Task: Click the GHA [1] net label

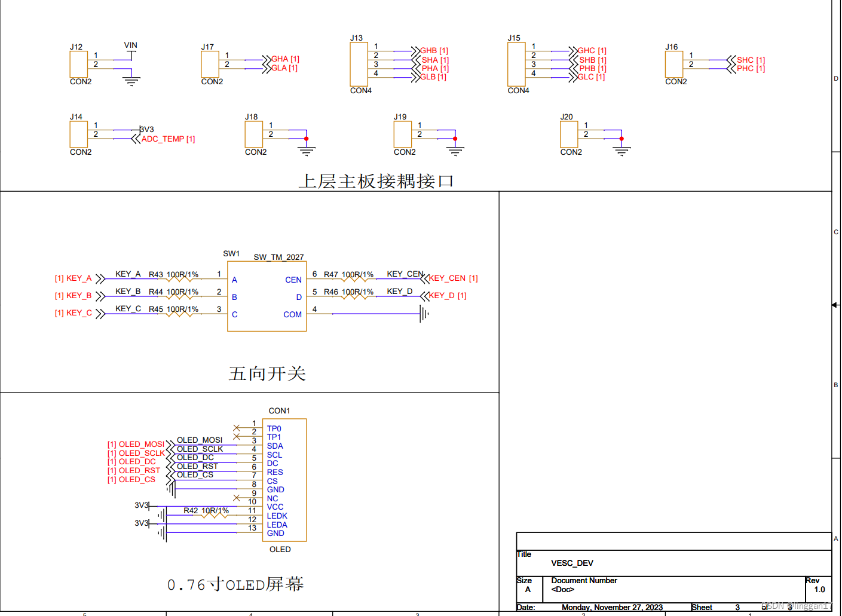Action: click(285, 59)
